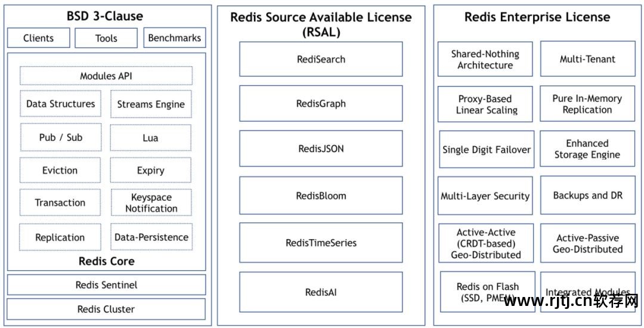644x328 pixels.
Task: Click the Redis Source Available License heading
Action: pos(321,24)
